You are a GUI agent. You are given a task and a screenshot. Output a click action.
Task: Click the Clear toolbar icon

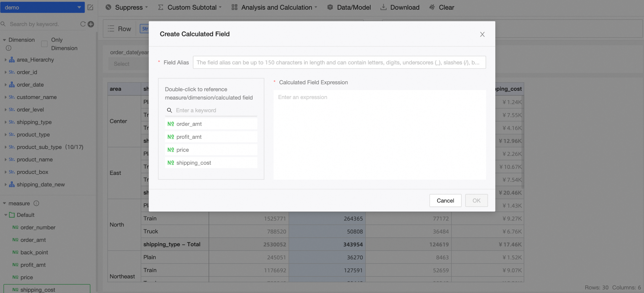[x=432, y=7]
